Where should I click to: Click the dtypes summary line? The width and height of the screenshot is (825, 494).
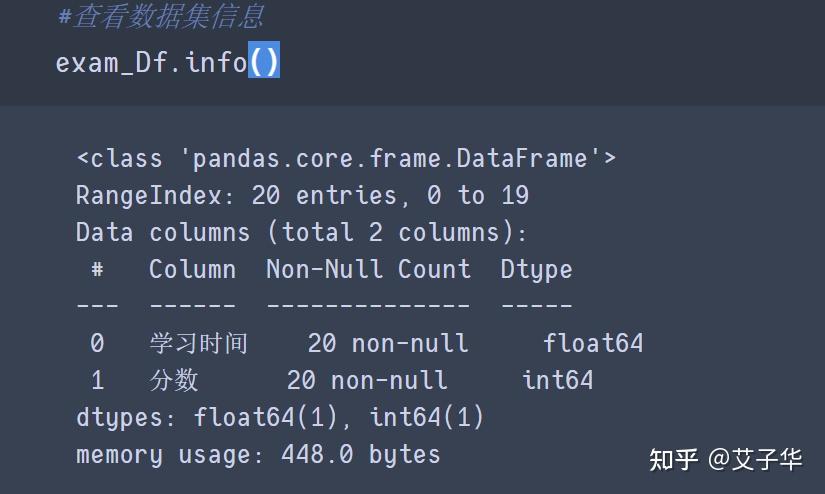coord(280,417)
